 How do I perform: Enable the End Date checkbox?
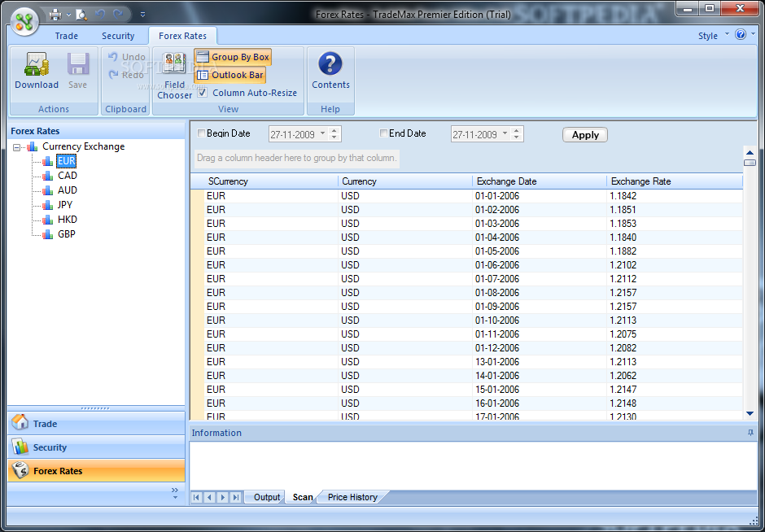[x=383, y=133]
